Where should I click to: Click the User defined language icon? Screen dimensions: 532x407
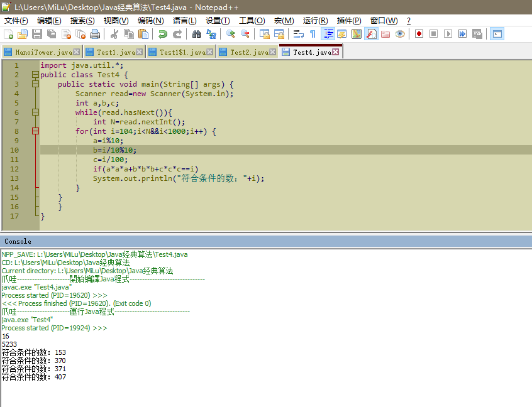(x=342, y=34)
